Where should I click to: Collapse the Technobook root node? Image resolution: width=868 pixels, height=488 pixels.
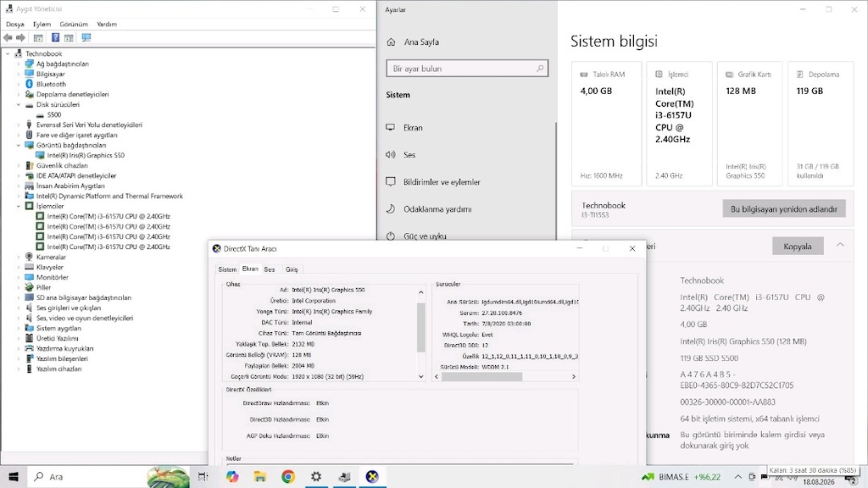8,53
